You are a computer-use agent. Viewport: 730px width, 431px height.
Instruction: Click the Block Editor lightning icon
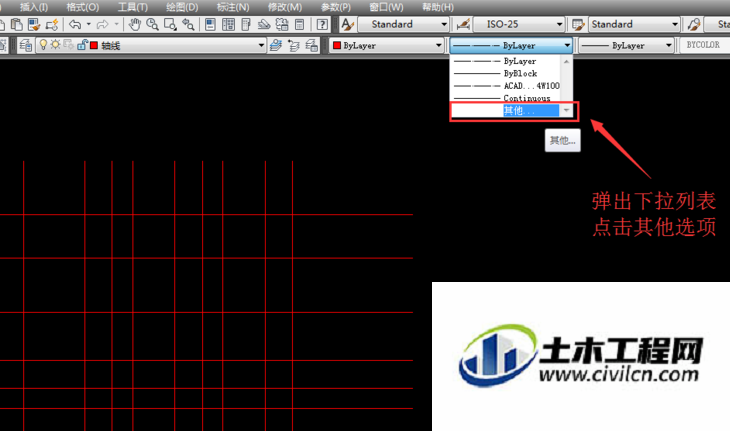click(x=52, y=24)
